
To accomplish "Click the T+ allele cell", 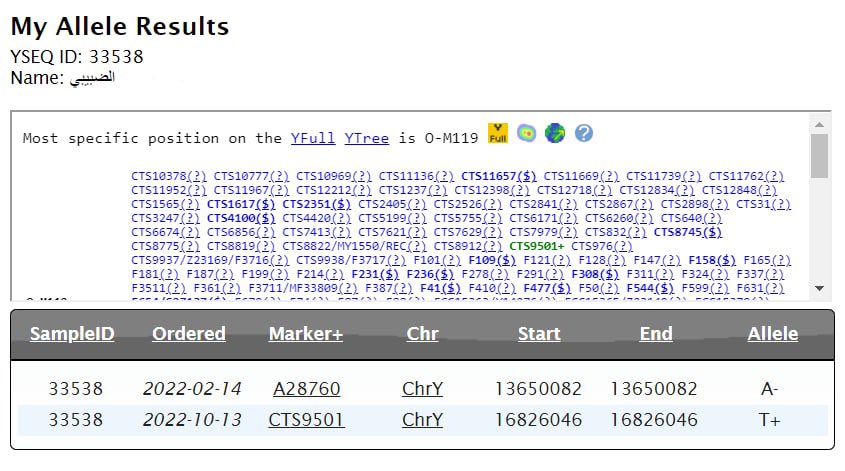I will point(770,419).
